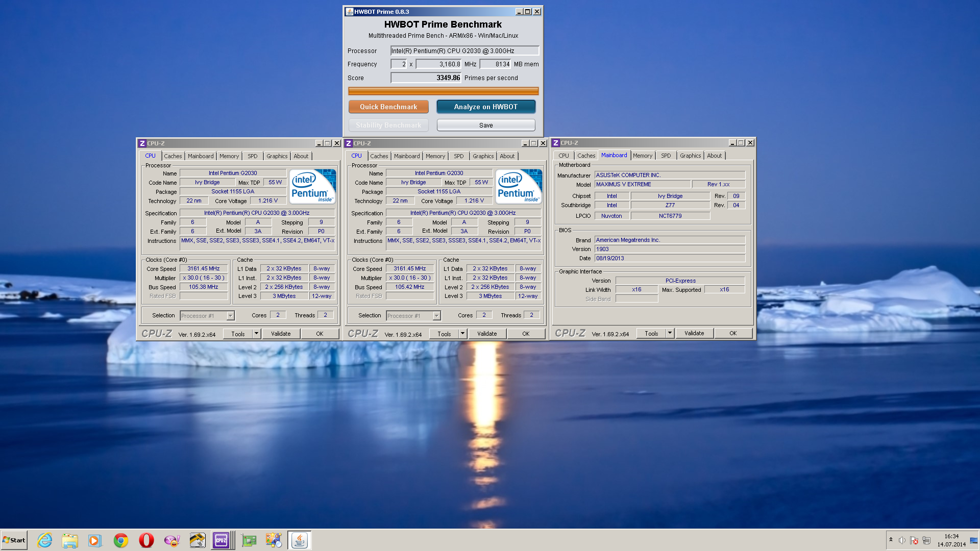Click the orange benchmark progress bar

(443, 91)
